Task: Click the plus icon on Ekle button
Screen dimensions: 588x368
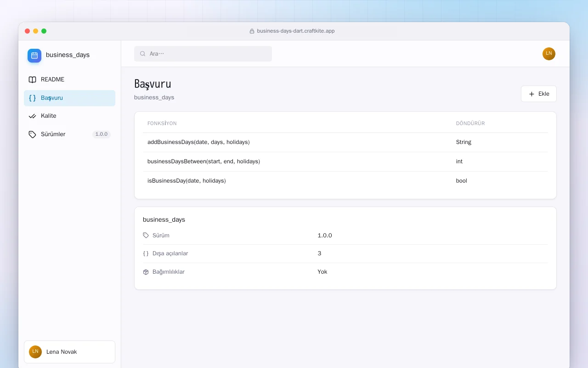Action: coord(532,94)
